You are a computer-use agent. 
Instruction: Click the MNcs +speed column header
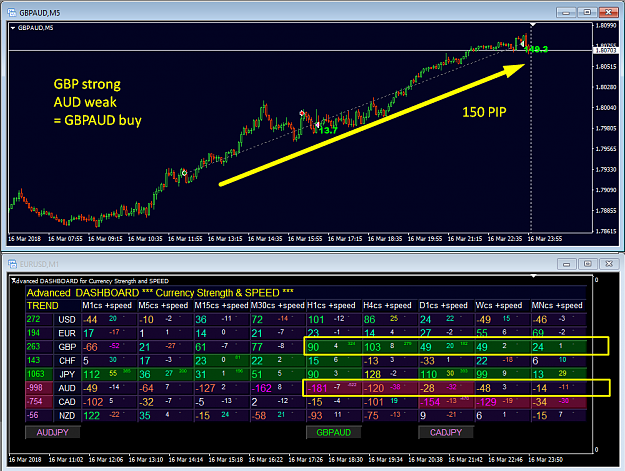557,306
